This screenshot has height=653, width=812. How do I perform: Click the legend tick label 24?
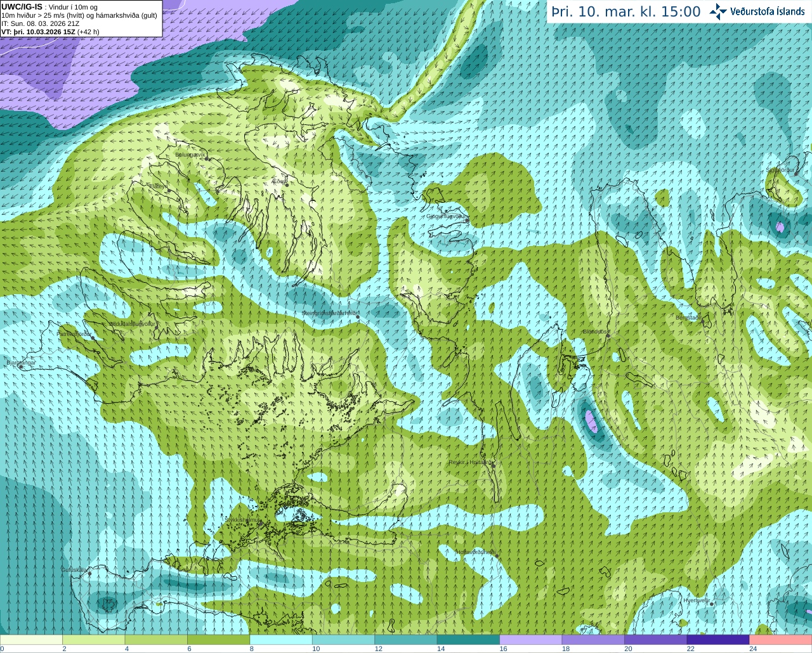[x=753, y=649]
